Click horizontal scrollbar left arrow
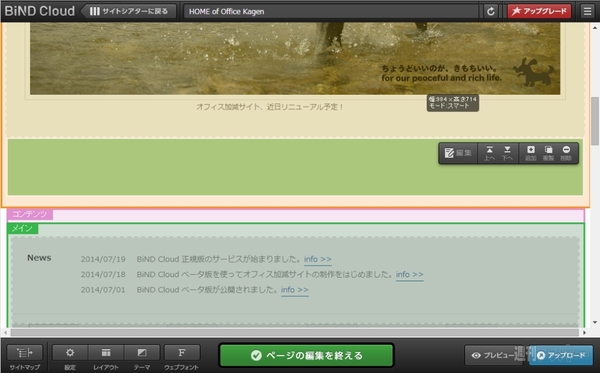Screen dimensions: 600x373 pyautogui.click(x=5, y=332)
